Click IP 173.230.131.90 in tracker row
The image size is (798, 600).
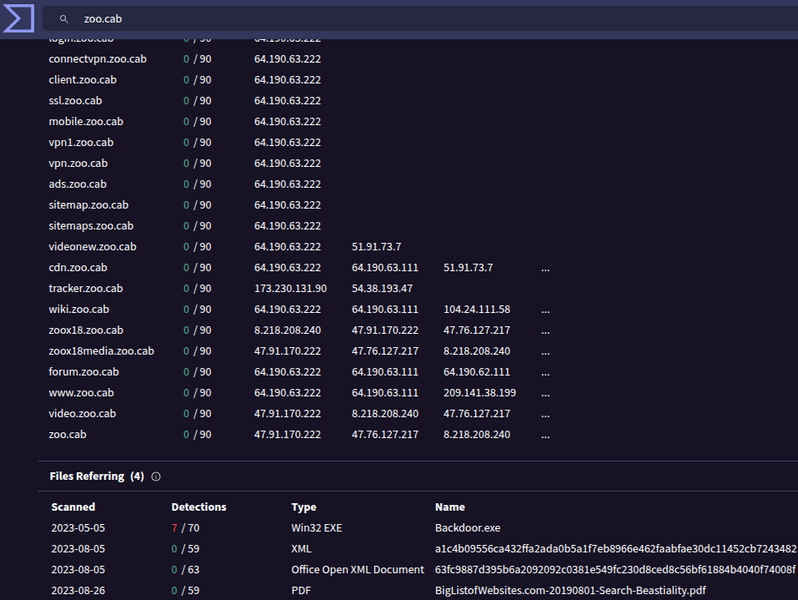click(x=290, y=289)
